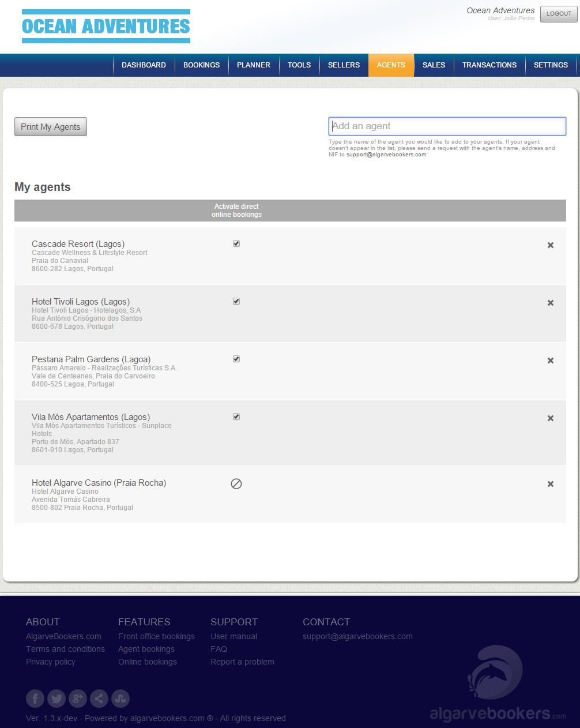Focus the Add an agent field
The image size is (580, 728).
pos(447,126)
